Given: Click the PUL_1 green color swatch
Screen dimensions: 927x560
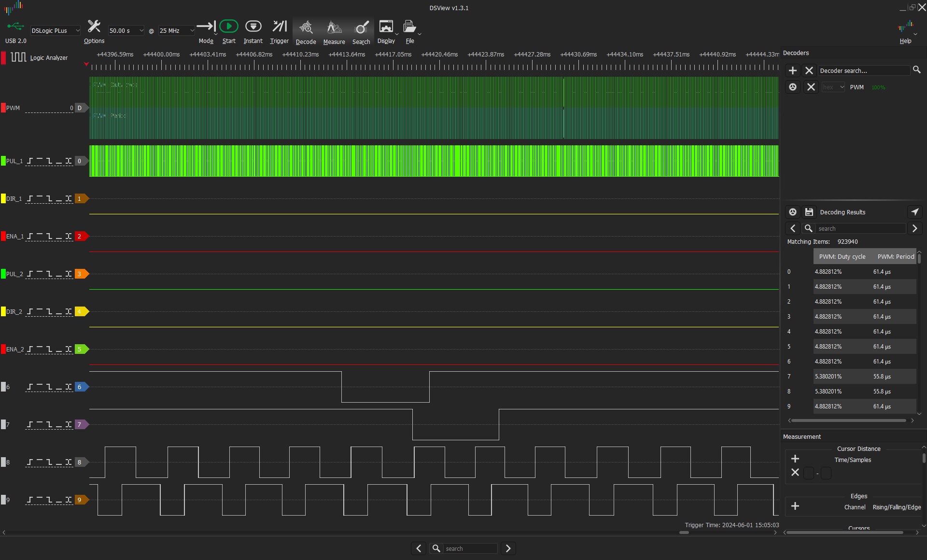Looking at the screenshot, I should coord(3,161).
